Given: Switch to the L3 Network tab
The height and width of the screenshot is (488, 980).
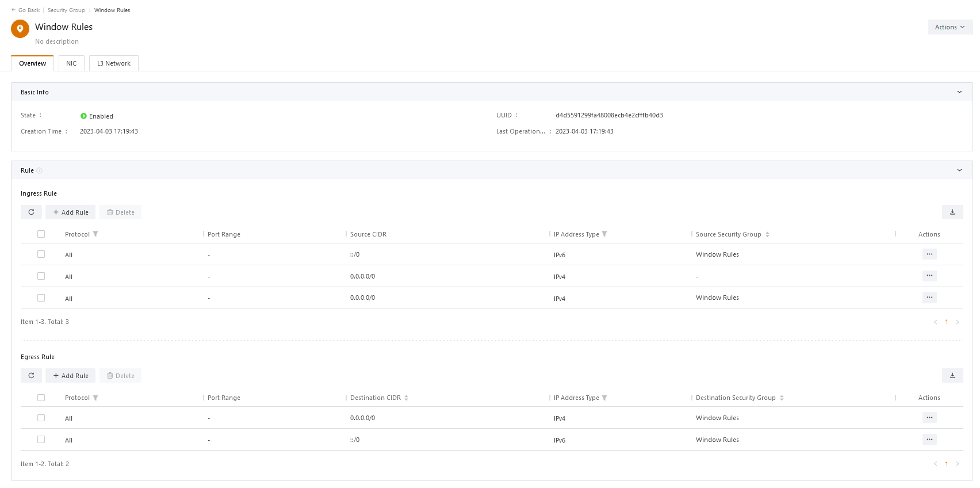Looking at the screenshot, I should point(113,63).
